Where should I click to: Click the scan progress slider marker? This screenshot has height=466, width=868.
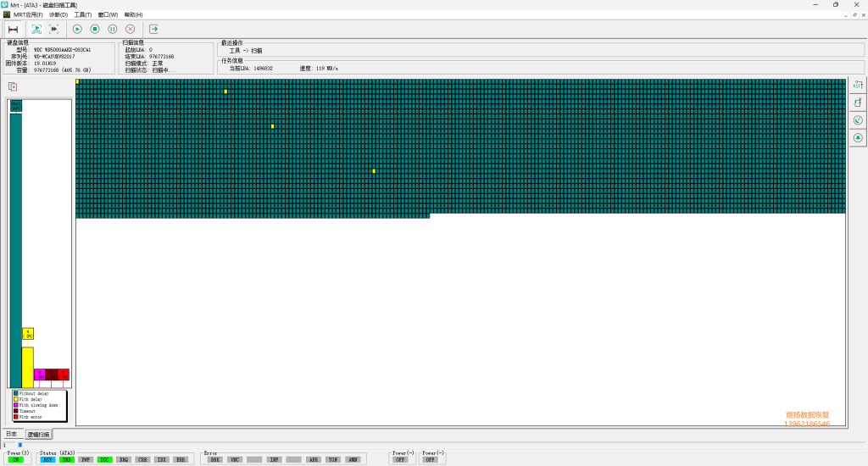pos(20,445)
